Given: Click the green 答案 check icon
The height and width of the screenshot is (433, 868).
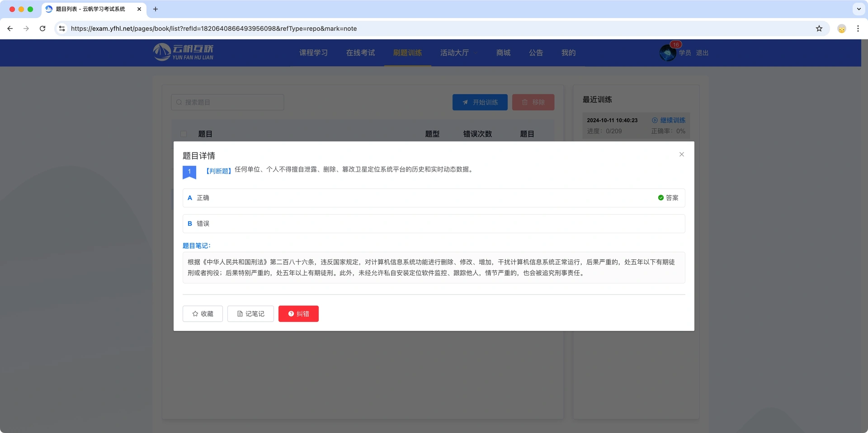Looking at the screenshot, I should (660, 198).
